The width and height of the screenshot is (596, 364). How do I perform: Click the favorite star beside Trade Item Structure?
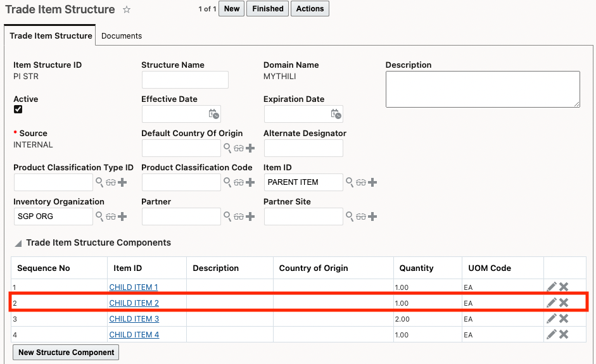[127, 9]
